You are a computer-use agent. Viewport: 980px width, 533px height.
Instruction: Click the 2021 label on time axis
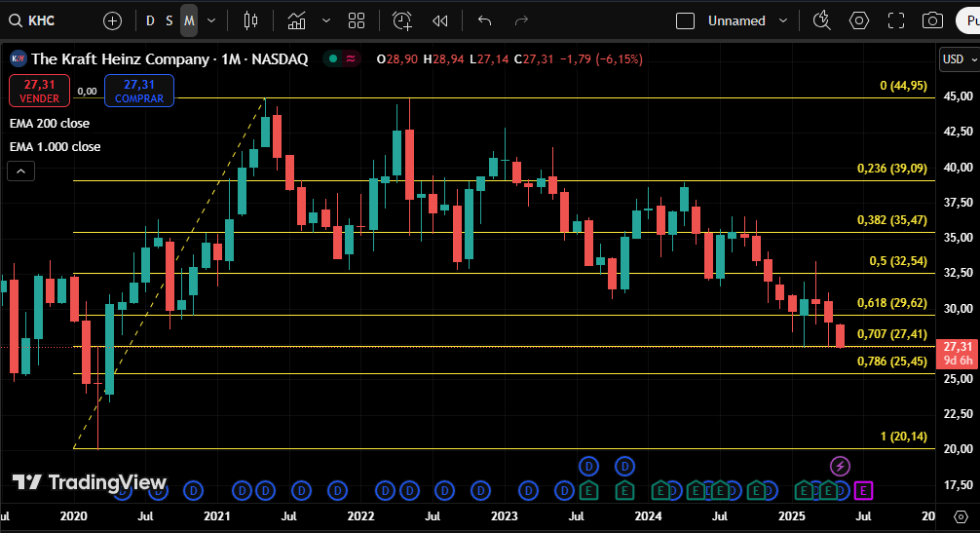tap(217, 516)
